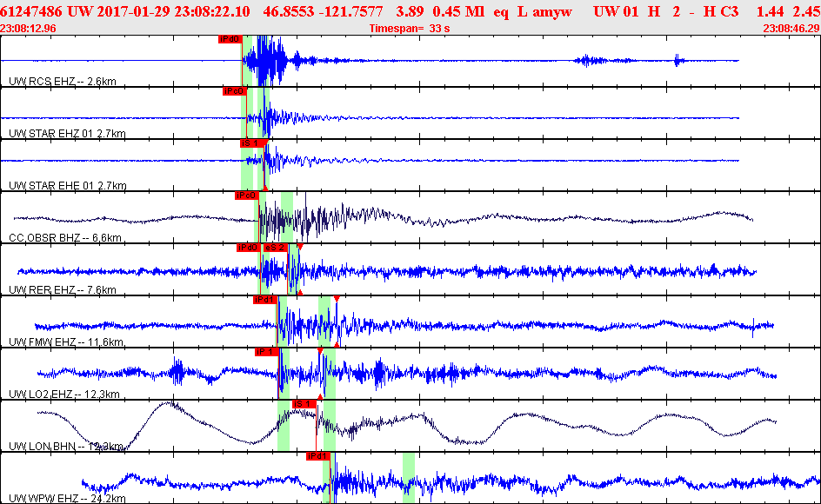Click late green window on WPW trace
The width and height of the screenshot is (821, 504).
click(409, 478)
